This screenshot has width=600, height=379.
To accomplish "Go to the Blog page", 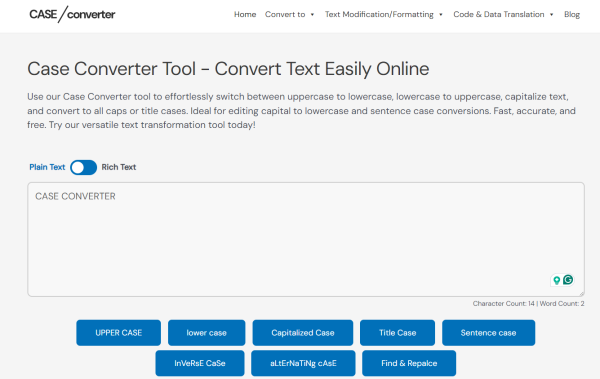I will click(x=572, y=15).
